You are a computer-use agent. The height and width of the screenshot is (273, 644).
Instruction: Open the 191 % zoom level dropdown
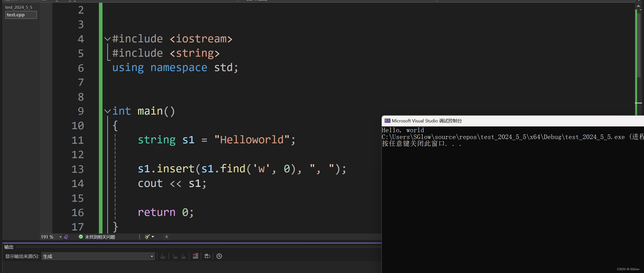tap(60, 237)
